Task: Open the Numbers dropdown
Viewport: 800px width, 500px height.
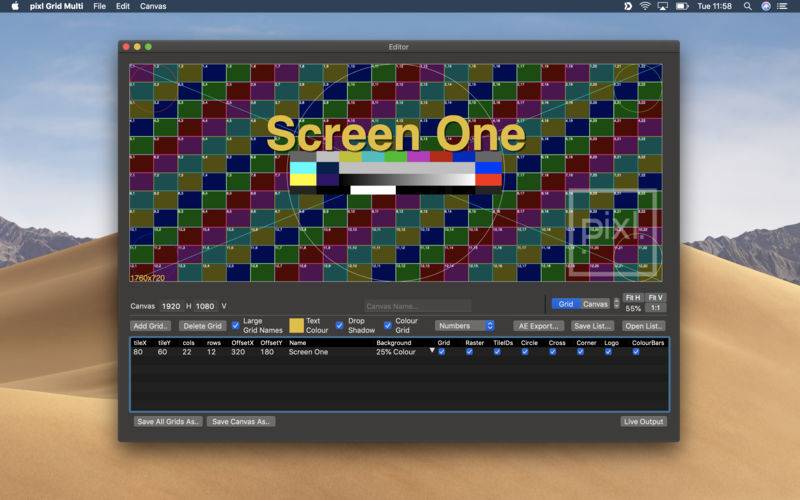Action: pos(465,326)
